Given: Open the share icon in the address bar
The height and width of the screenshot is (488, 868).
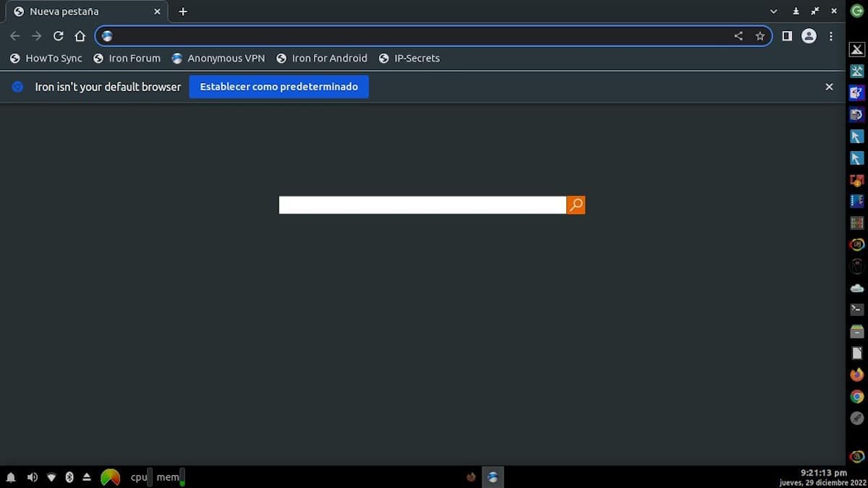Looking at the screenshot, I should click(x=738, y=35).
